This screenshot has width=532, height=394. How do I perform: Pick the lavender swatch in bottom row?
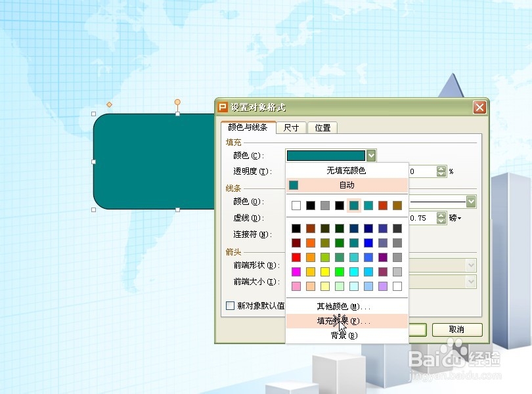point(383,286)
